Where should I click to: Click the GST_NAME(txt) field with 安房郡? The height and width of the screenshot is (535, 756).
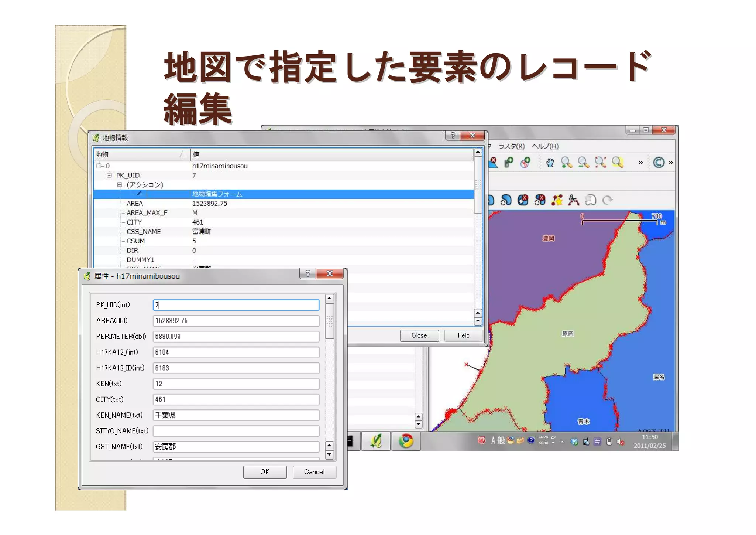236,447
